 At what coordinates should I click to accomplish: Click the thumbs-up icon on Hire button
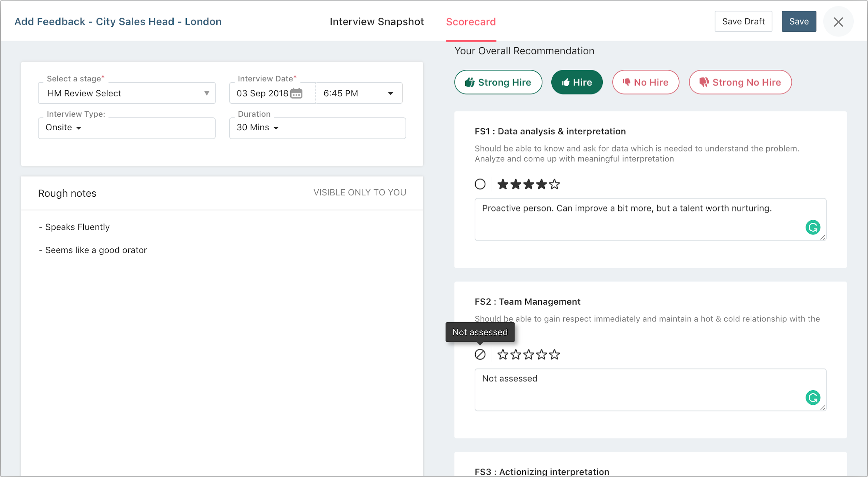pyautogui.click(x=565, y=82)
